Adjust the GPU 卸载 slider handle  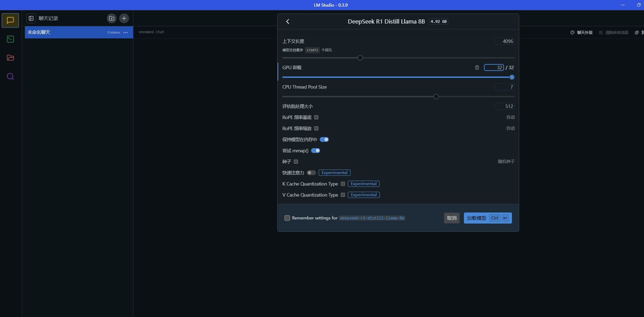[512, 77]
